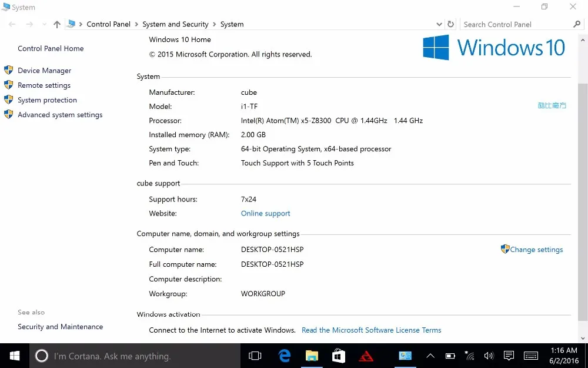The width and height of the screenshot is (588, 368).
Task: Expand chevron after Control Panel breadcrumb
Action: pyautogui.click(x=136, y=24)
